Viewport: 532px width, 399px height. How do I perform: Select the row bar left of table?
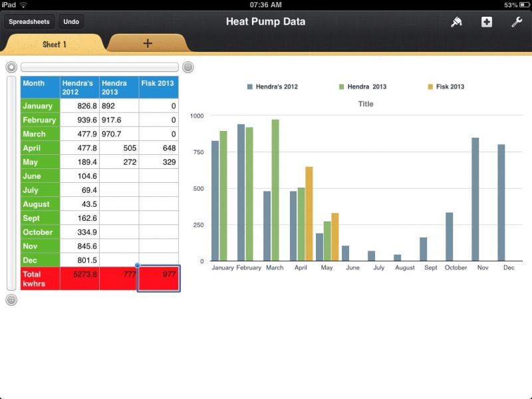point(11,183)
